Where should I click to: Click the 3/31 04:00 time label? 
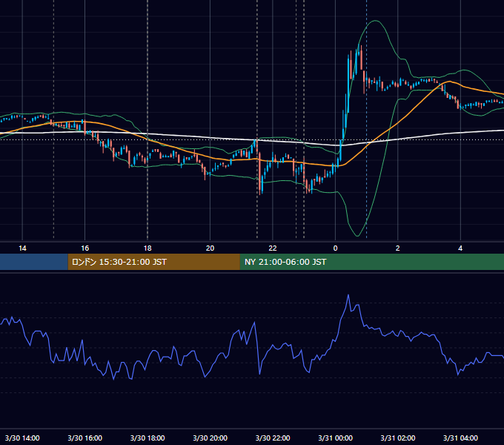460,438
